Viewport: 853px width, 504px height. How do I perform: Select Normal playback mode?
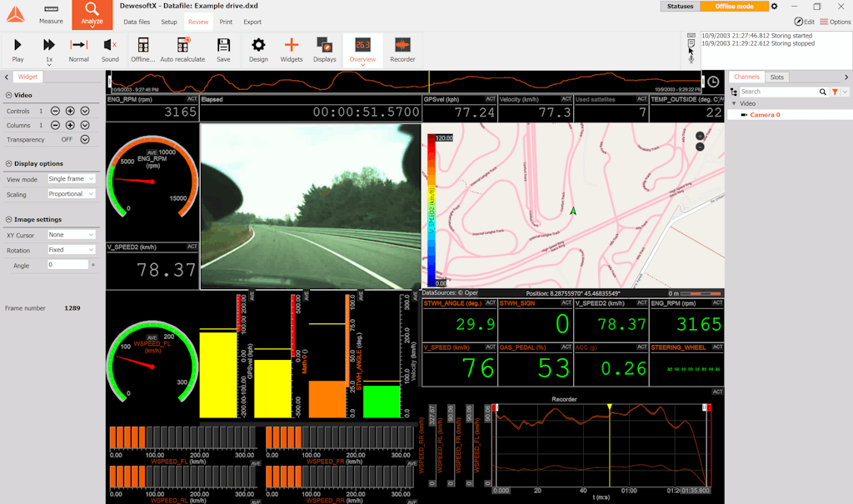[78, 50]
